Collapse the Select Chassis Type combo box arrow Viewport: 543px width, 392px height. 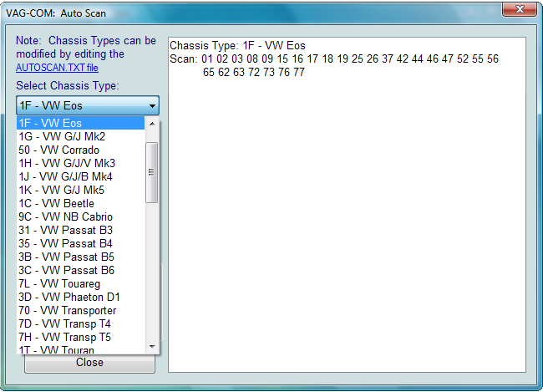[x=152, y=105]
